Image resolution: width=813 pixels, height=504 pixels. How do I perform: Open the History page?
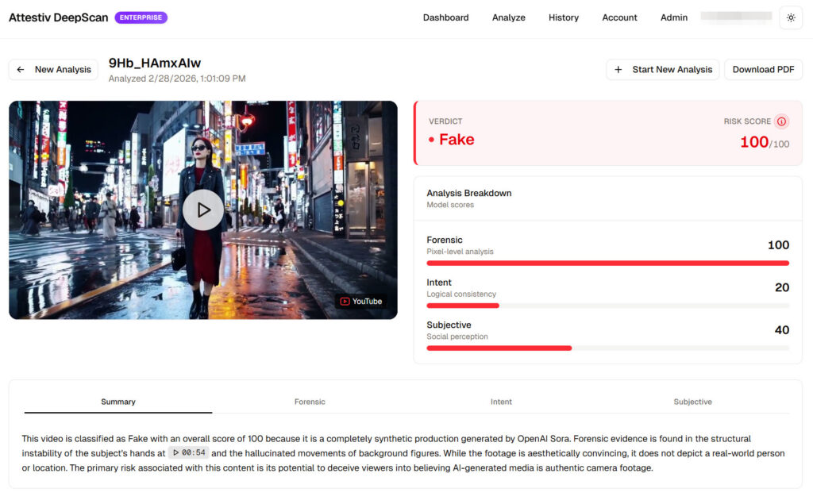[x=563, y=17]
